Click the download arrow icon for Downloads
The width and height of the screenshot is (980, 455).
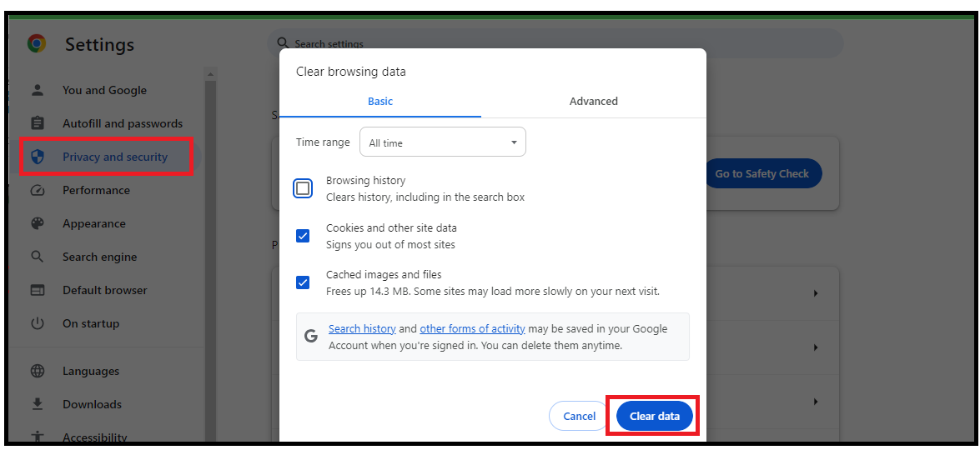(38, 404)
